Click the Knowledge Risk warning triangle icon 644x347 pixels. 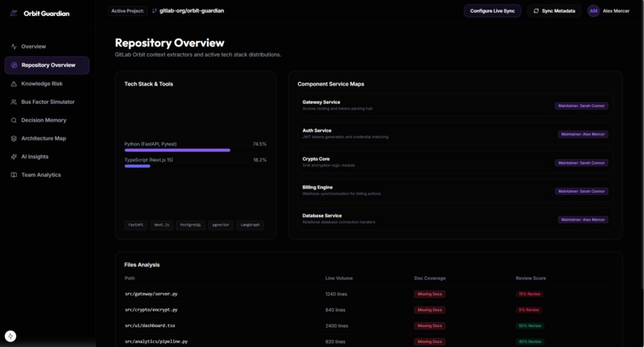point(14,83)
